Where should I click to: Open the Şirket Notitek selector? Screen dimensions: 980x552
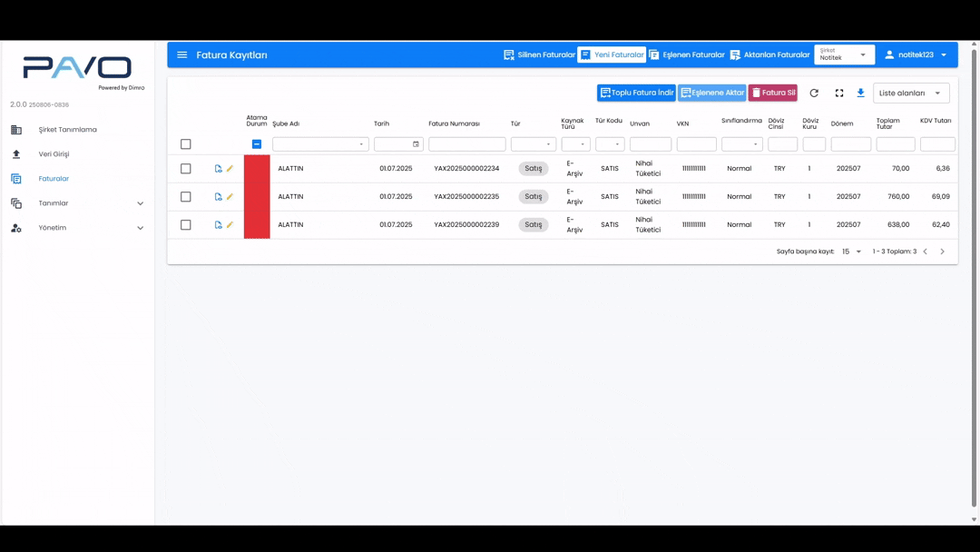point(844,55)
